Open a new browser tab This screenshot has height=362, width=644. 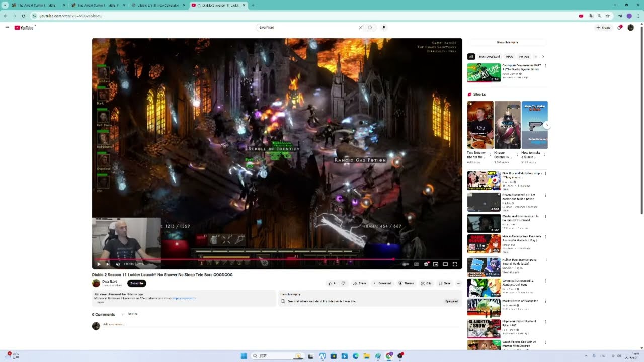pyautogui.click(x=253, y=5)
